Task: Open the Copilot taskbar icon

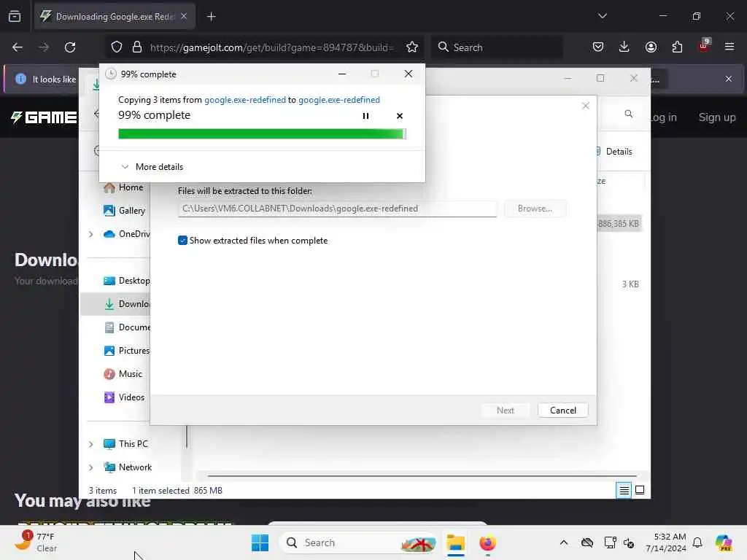Action: [x=724, y=542]
